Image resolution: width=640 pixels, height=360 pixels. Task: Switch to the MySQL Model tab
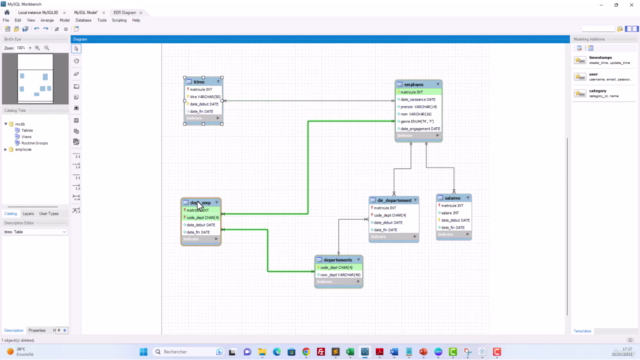[x=86, y=13]
